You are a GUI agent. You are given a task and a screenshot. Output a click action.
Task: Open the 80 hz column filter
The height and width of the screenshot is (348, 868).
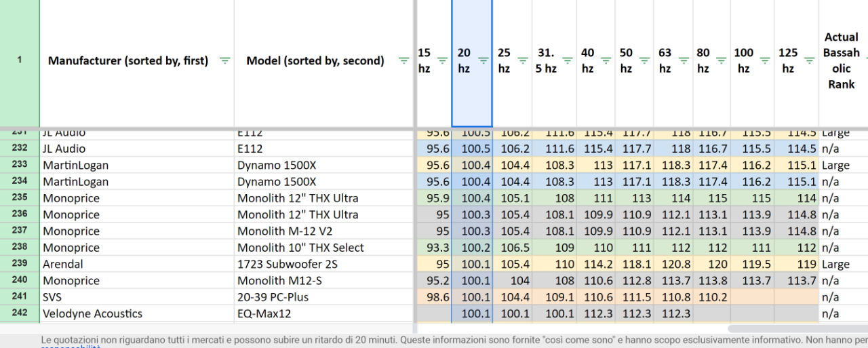pos(721,60)
